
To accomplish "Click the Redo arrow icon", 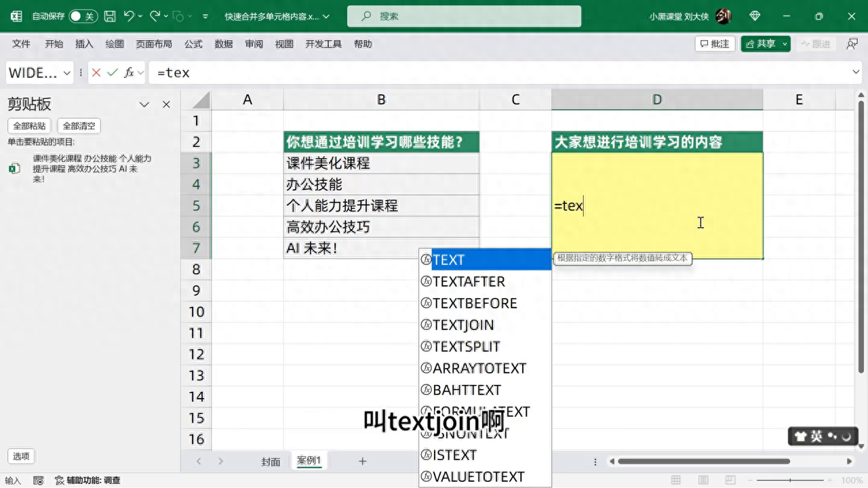I will 155,16.
